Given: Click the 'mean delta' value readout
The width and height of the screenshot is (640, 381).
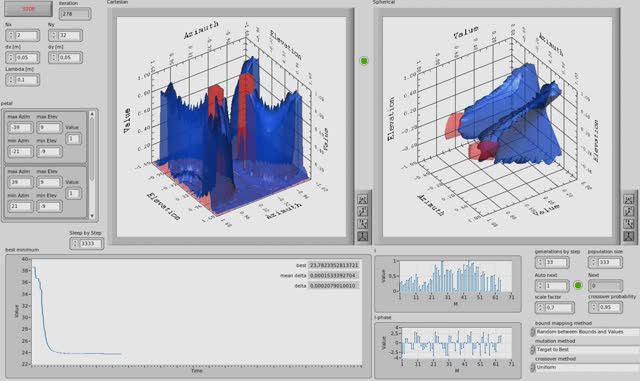Looking at the screenshot, I should coord(333,276).
